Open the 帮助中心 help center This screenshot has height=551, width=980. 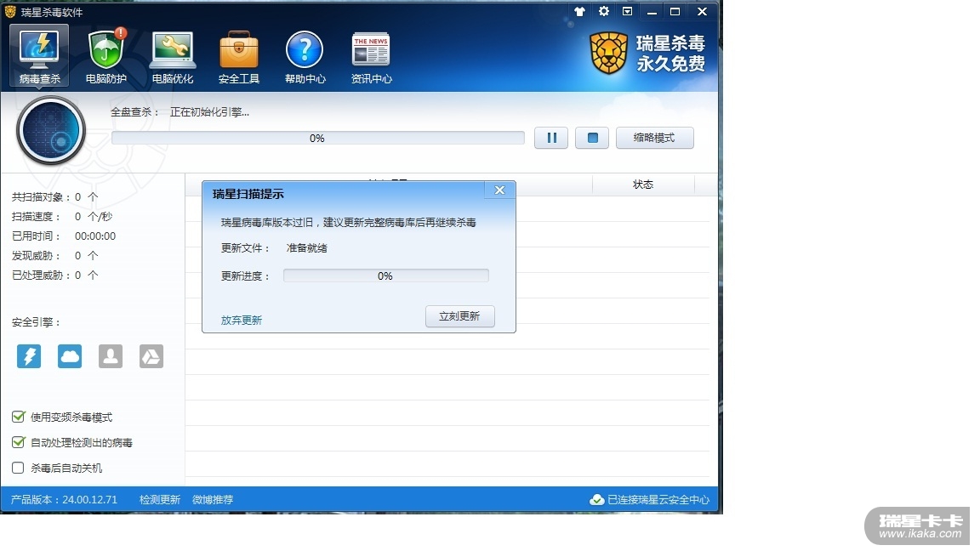pos(305,56)
